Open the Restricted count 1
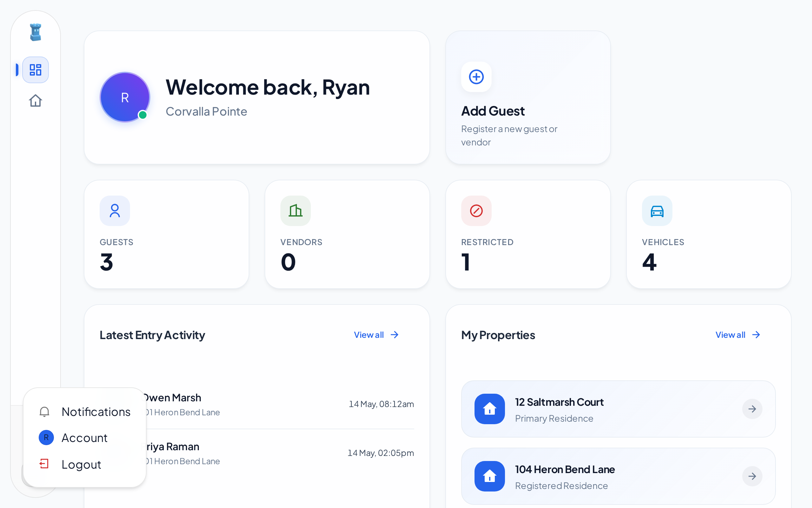The width and height of the screenshot is (812, 508). pyautogui.click(x=465, y=262)
